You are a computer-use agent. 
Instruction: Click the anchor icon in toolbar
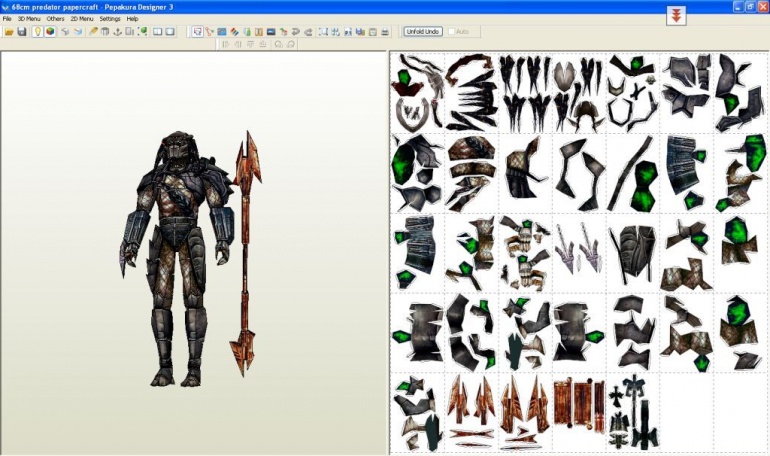(x=117, y=32)
